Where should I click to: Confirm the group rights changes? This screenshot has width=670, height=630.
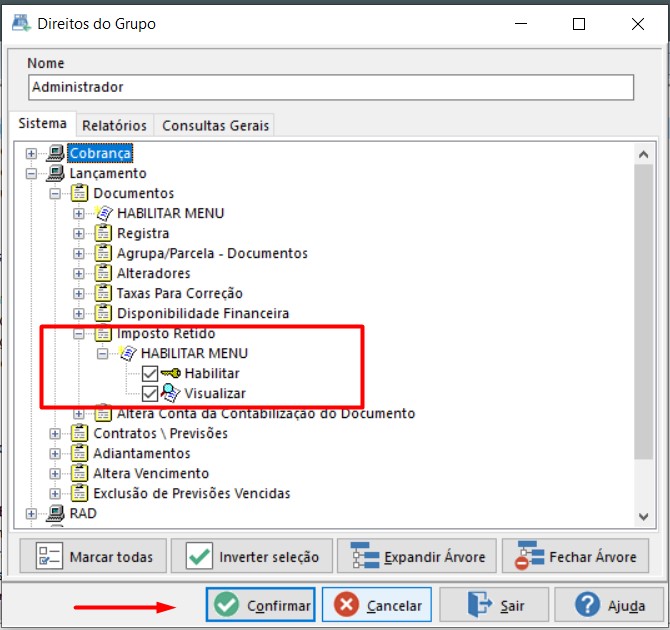click(261, 605)
